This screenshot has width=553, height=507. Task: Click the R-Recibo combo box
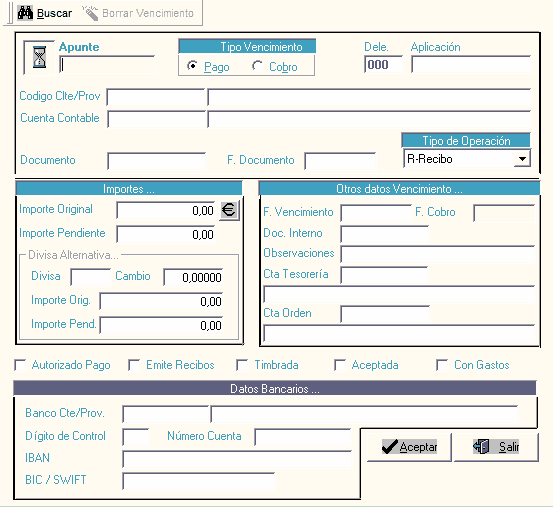467,159
